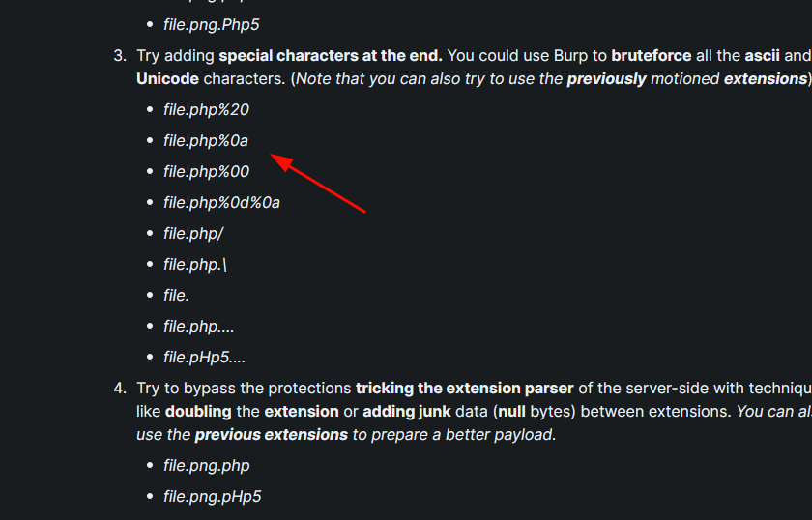Screen dimensions: 812x520
Task: Click the bold word 'Unicode'
Action: pos(167,78)
